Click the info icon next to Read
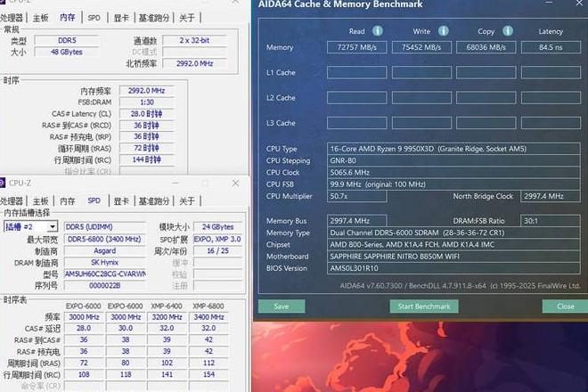The image size is (588, 392). 378,31
